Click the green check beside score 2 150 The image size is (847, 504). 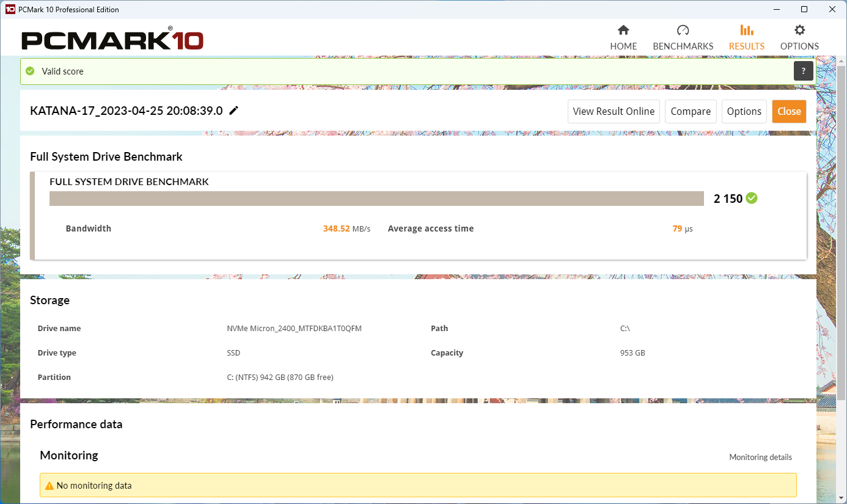pos(752,198)
